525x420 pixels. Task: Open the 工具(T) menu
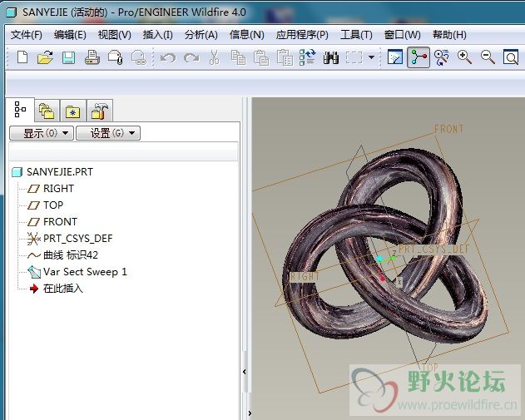click(356, 35)
